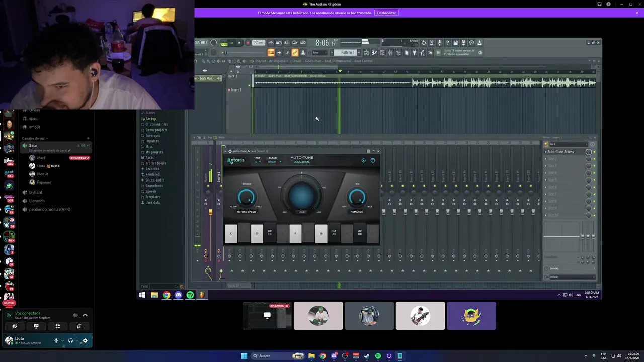Deafen using Discord headphones icon
The height and width of the screenshot is (362, 644).
(x=70, y=340)
